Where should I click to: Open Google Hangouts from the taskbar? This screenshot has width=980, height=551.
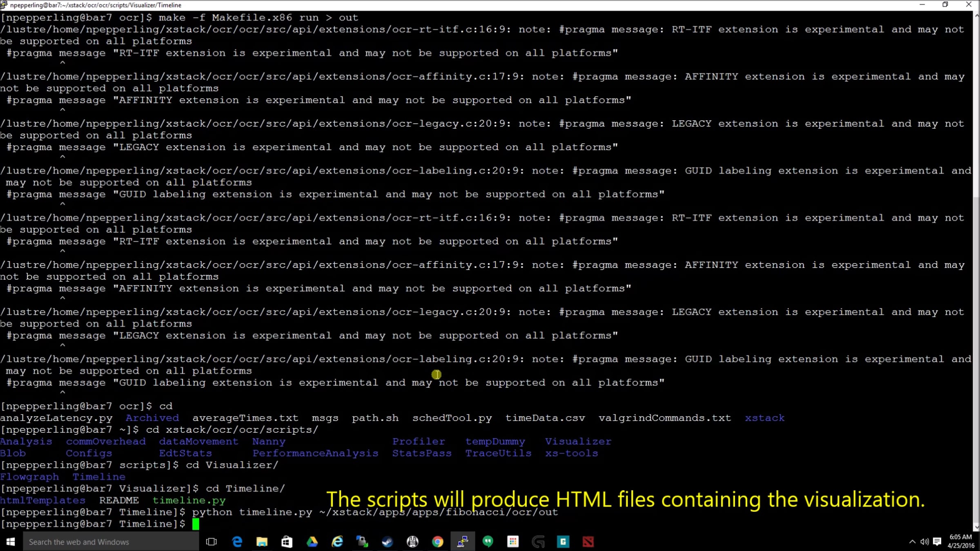488,542
